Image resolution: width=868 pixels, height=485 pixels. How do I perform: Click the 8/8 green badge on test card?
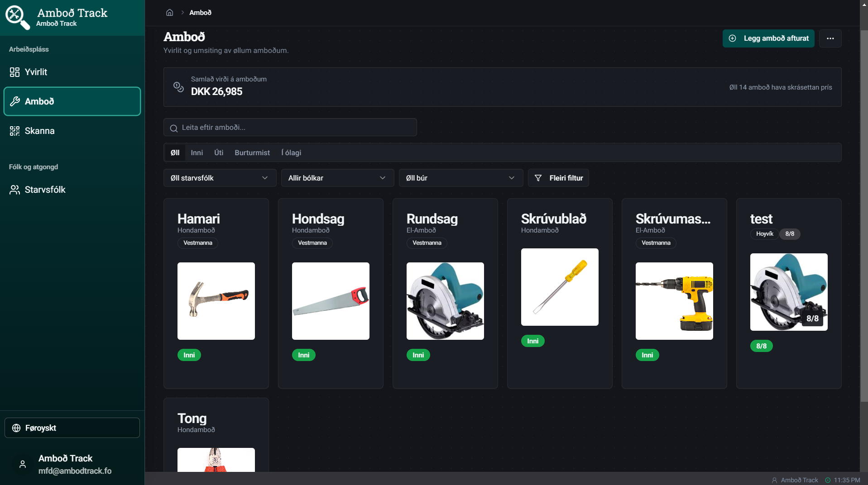(x=762, y=346)
